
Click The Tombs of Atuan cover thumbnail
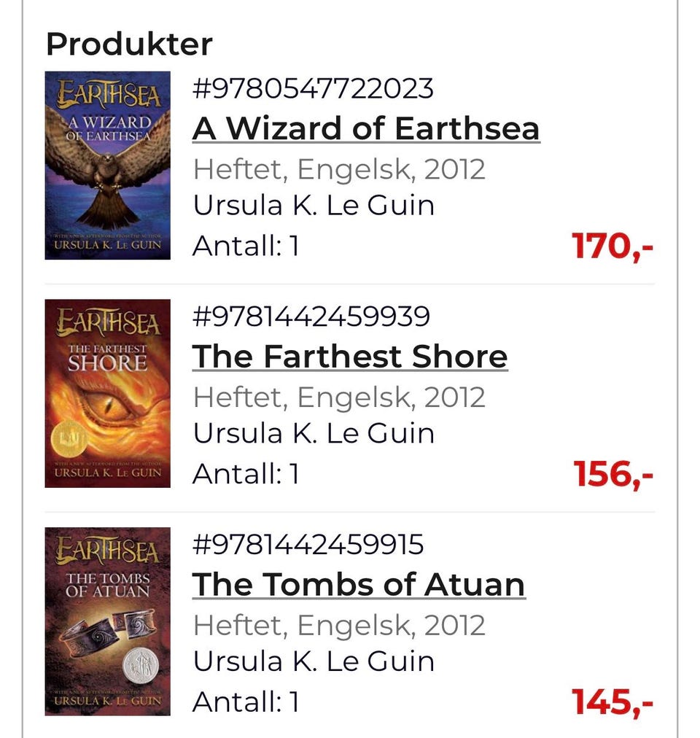(x=107, y=621)
